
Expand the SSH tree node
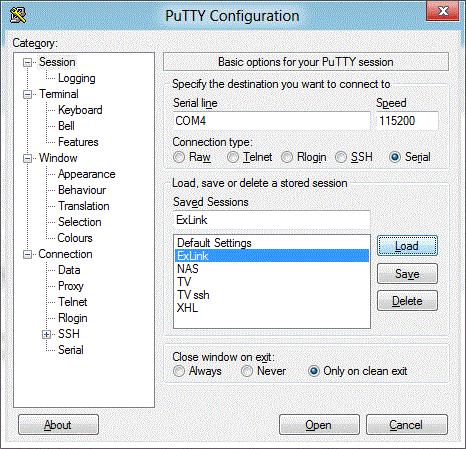pos(46,334)
